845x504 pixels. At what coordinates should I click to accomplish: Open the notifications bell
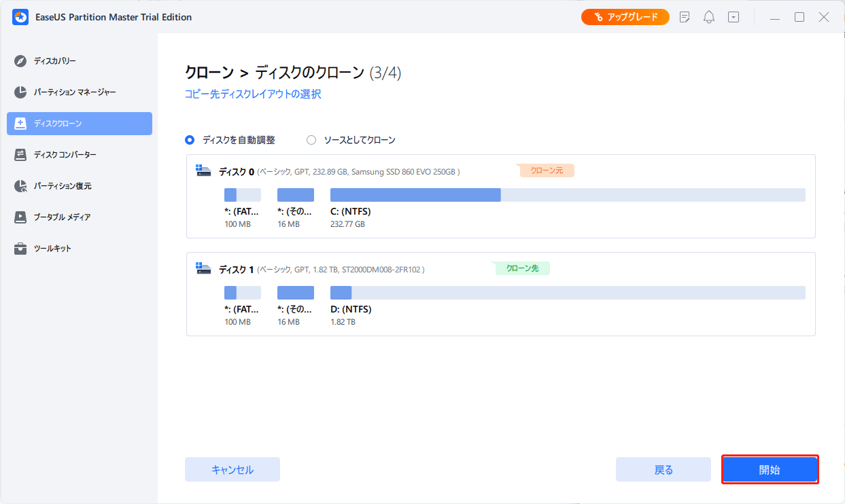[708, 16]
